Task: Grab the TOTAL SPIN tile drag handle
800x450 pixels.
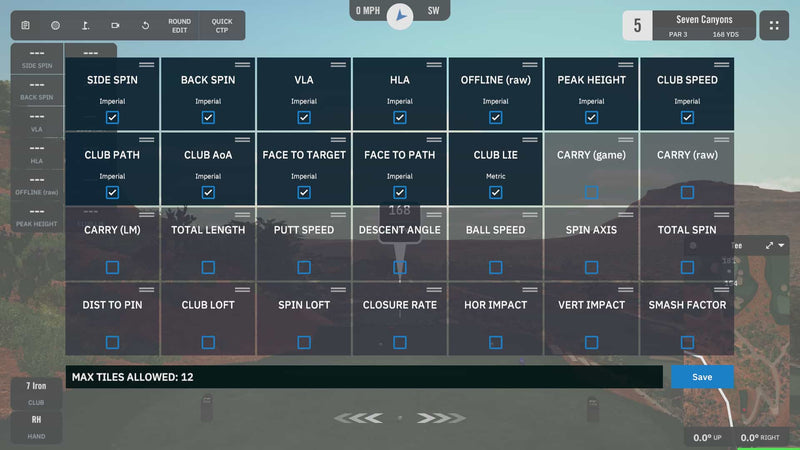Action: [x=721, y=215]
